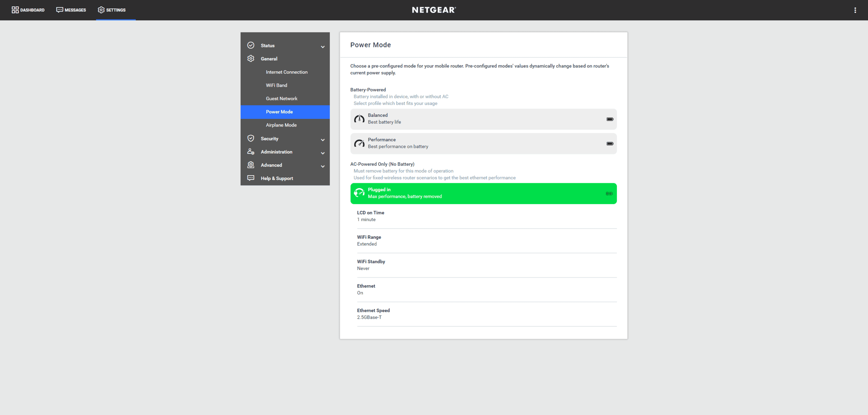Click the Status checkmark circle icon
868x415 pixels.
click(x=251, y=46)
